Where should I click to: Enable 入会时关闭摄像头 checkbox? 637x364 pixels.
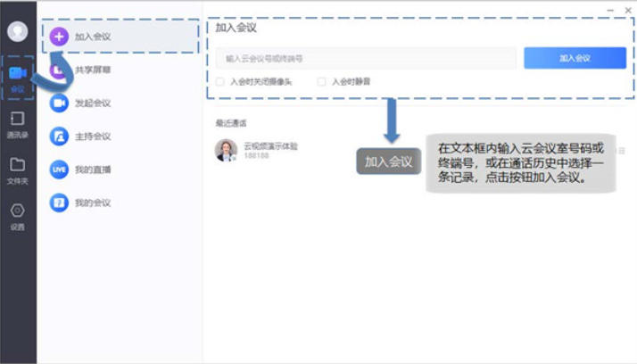[220, 82]
